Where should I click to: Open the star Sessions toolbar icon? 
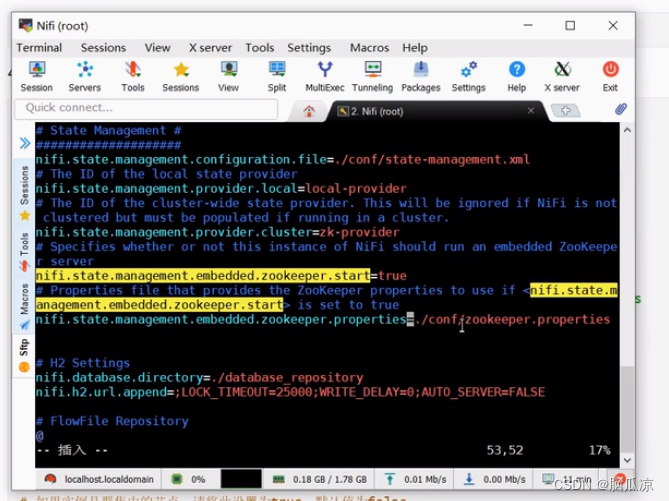tap(180, 77)
